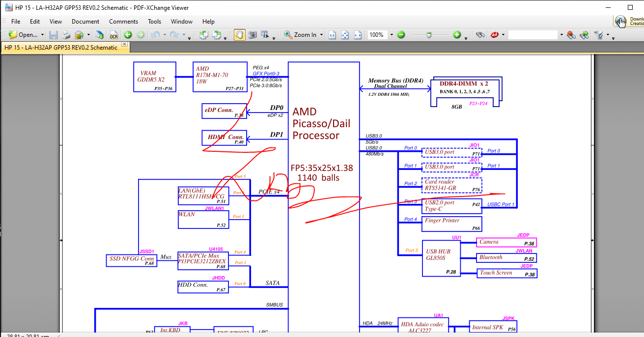Open the Window menu
644x337 pixels.
[182, 22]
